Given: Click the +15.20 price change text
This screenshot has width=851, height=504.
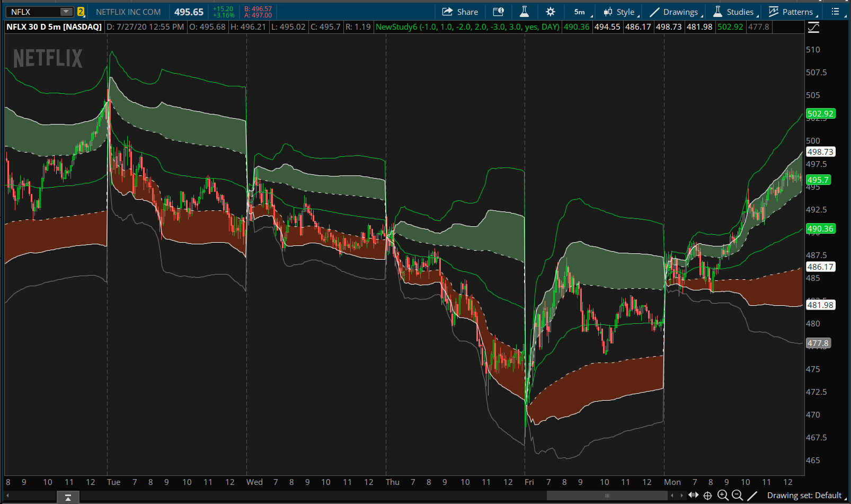Looking at the screenshot, I should click(x=223, y=8).
